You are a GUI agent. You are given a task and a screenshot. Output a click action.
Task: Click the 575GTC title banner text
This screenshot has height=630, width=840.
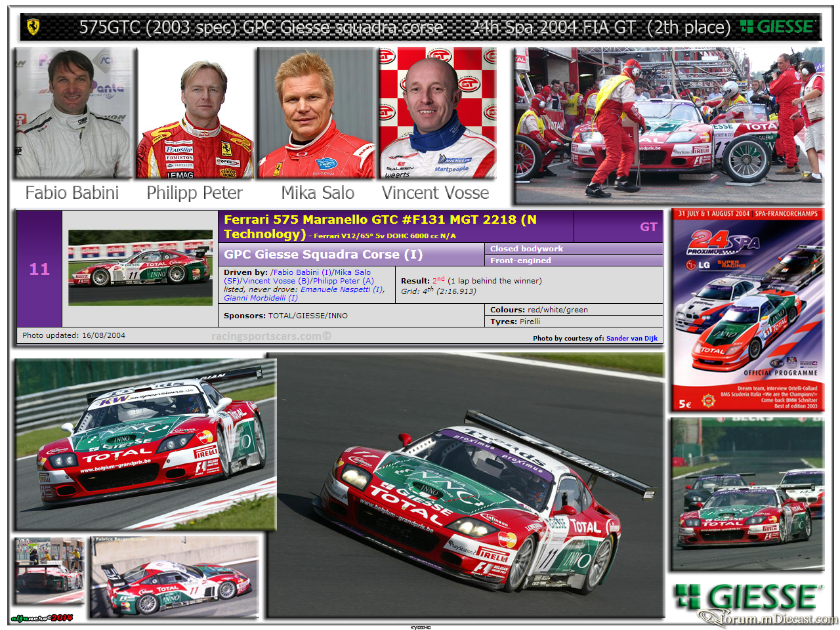[x=404, y=27]
